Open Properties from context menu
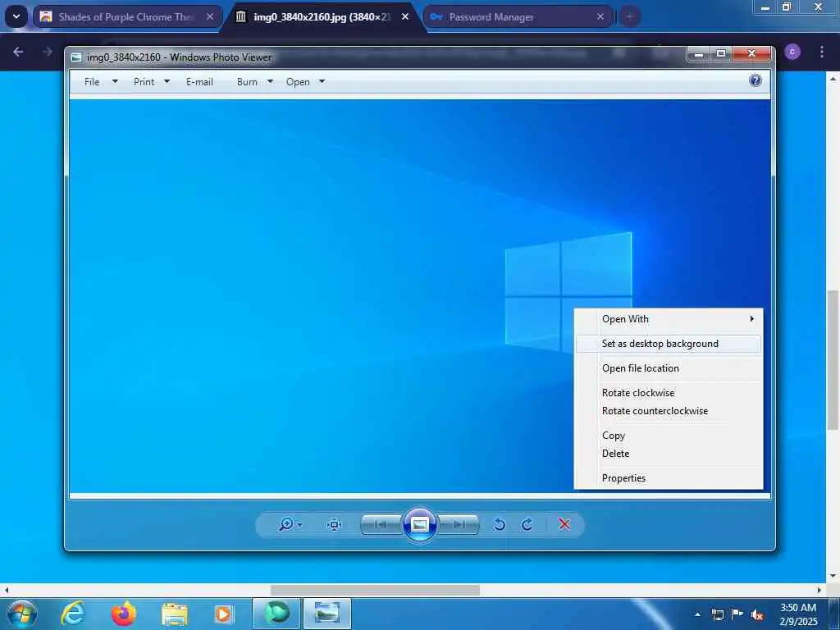Image resolution: width=840 pixels, height=630 pixels. [x=669, y=478]
